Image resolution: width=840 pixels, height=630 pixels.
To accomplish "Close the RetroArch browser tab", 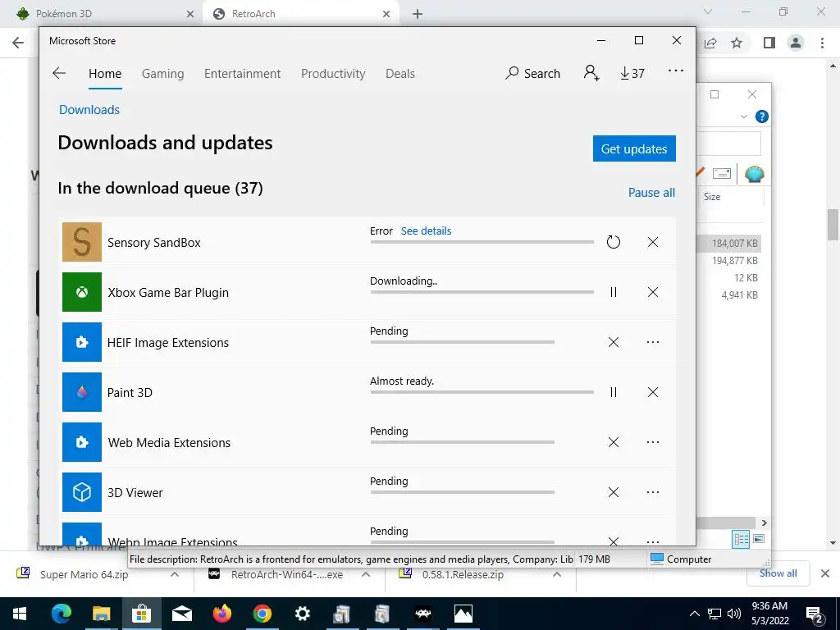I will [x=386, y=14].
